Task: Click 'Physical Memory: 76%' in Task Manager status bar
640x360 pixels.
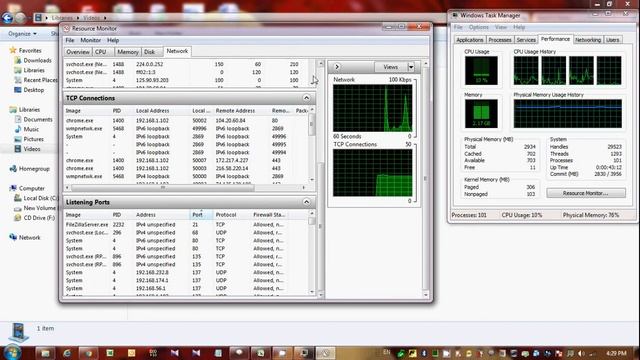Action: (591, 215)
